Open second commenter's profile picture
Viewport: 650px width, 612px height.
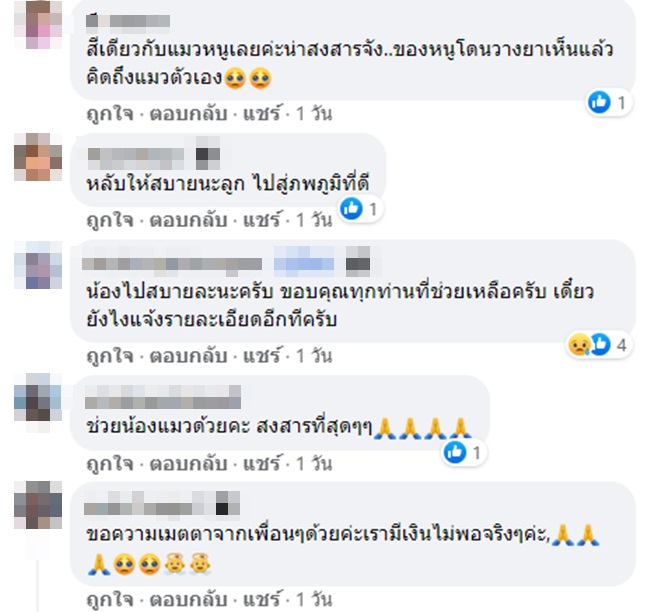tap(38, 157)
